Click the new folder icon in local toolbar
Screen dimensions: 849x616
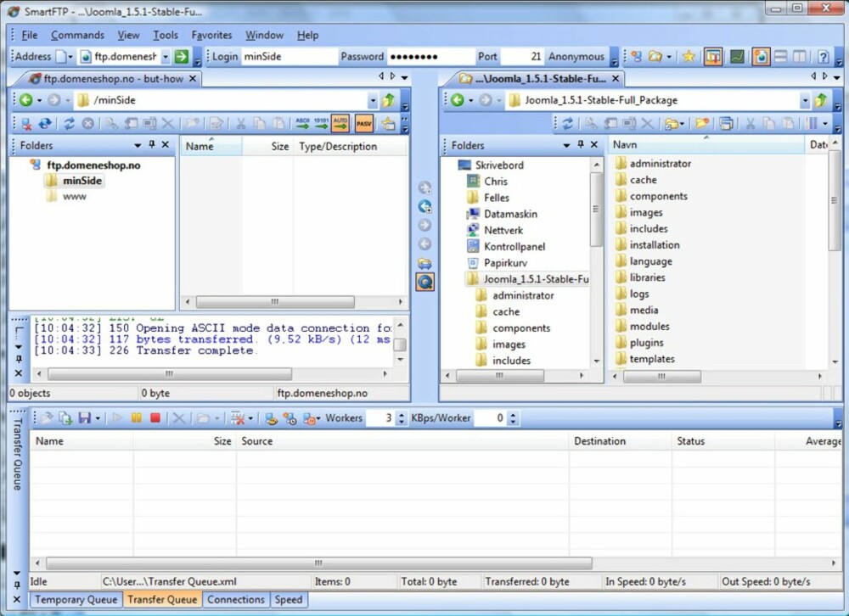click(702, 124)
